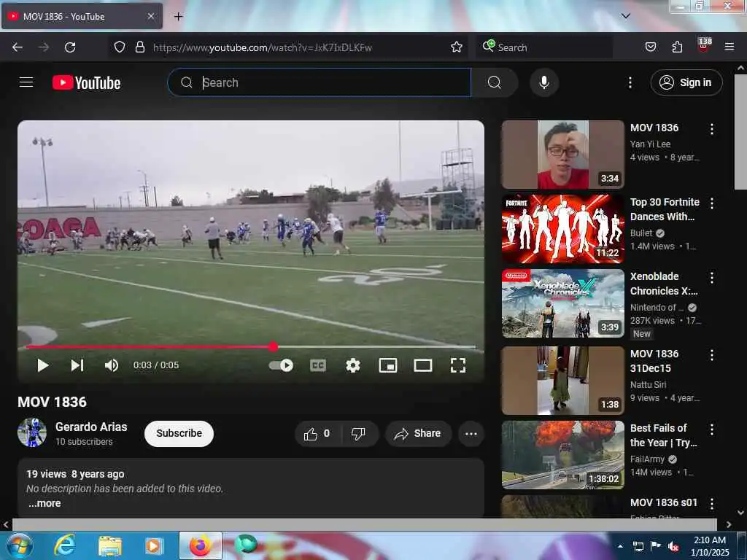This screenshot has height=560, width=747.
Task: Go forward in Firefox
Action: 44,47
